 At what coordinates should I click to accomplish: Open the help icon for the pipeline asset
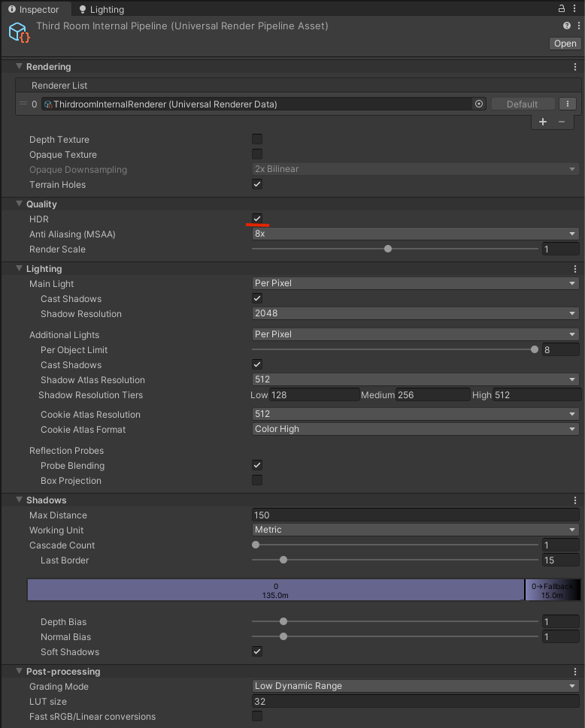tap(567, 26)
